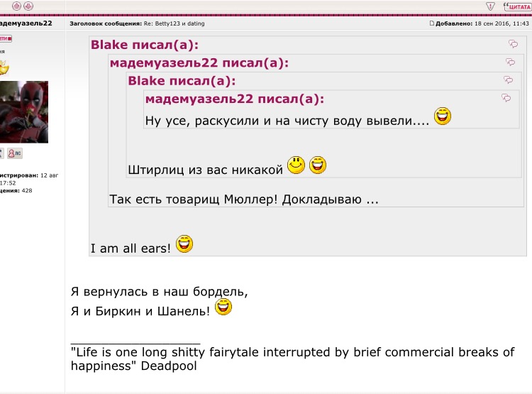The width and height of the screenshot is (532, 394).
Task: Click the scroll-down arrow icon
Action: (28, 6)
